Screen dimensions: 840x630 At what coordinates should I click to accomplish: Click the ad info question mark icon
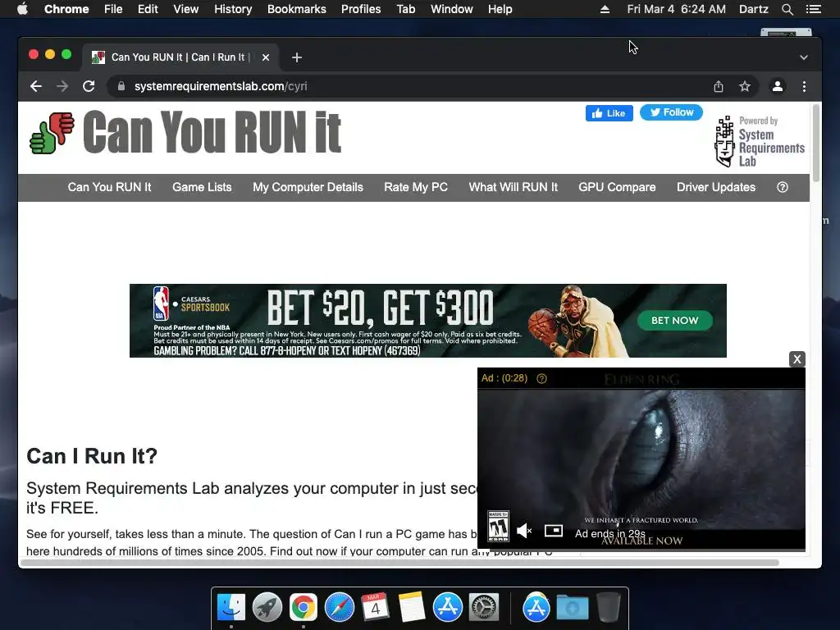pyautogui.click(x=541, y=378)
